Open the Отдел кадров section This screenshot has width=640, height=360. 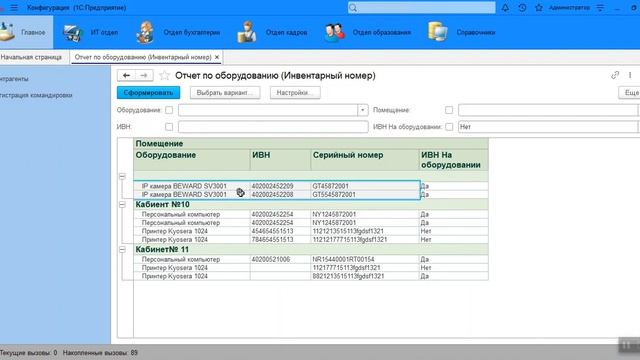coord(287,32)
